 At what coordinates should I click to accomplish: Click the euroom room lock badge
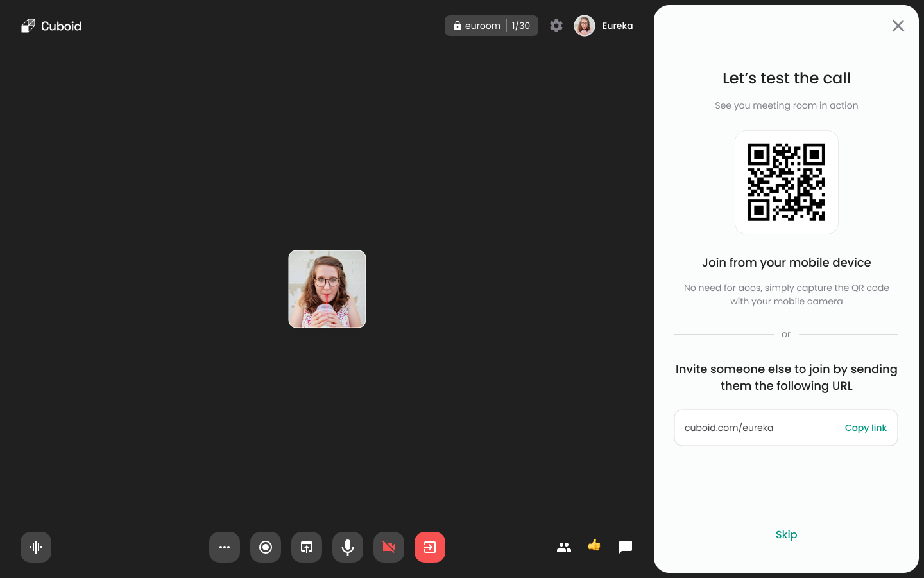(477, 26)
